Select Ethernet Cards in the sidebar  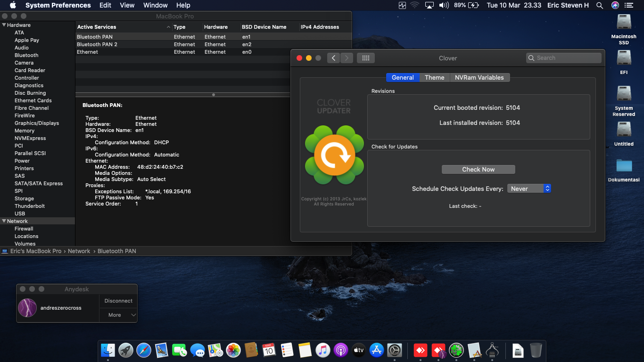click(x=33, y=100)
